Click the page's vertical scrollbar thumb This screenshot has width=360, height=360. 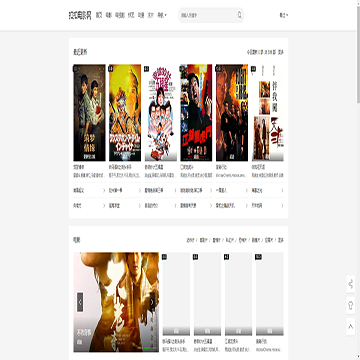pyautogui.click(x=358, y=55)
